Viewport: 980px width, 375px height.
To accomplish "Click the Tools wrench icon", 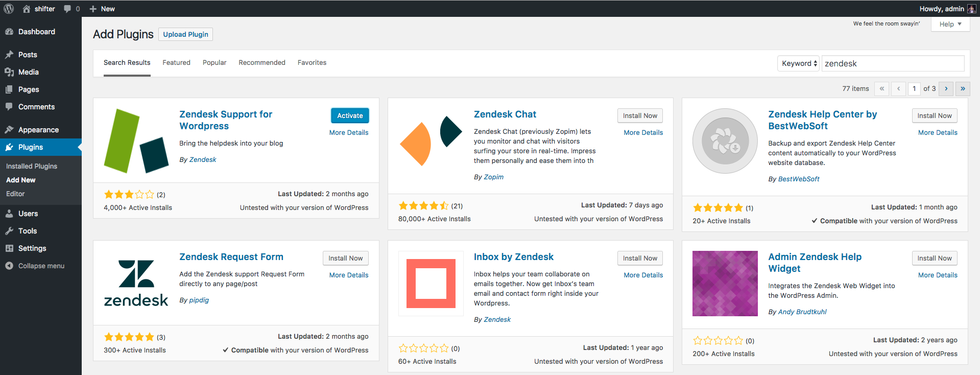I will pyautogui.click(x=9, y=231).
